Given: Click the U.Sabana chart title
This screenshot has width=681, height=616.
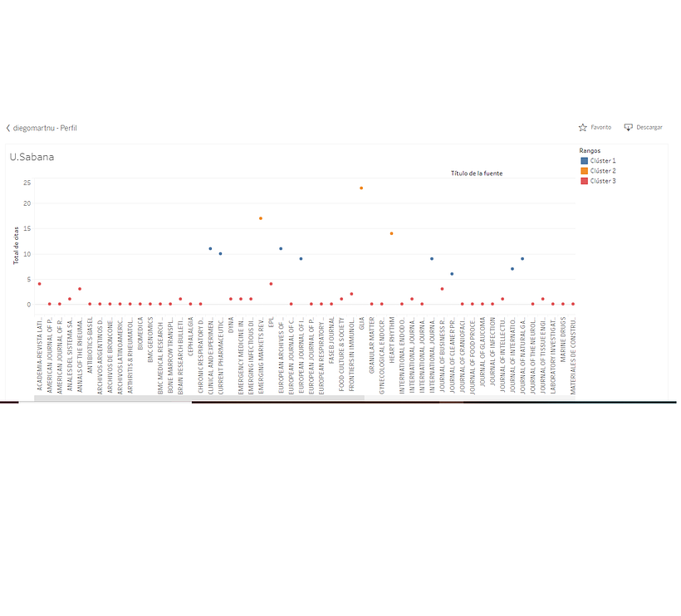Looking at the screenshot, I should pos(32,157).
